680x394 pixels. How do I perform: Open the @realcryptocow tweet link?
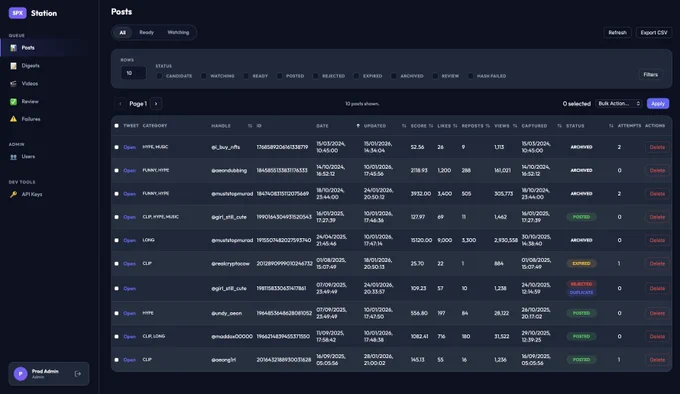(x=129, y=264)
